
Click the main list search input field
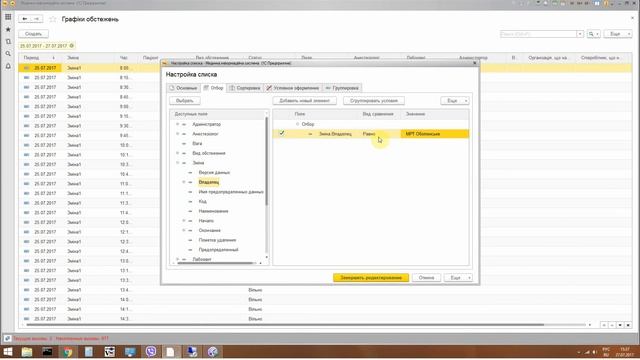[x=538, y=34]
